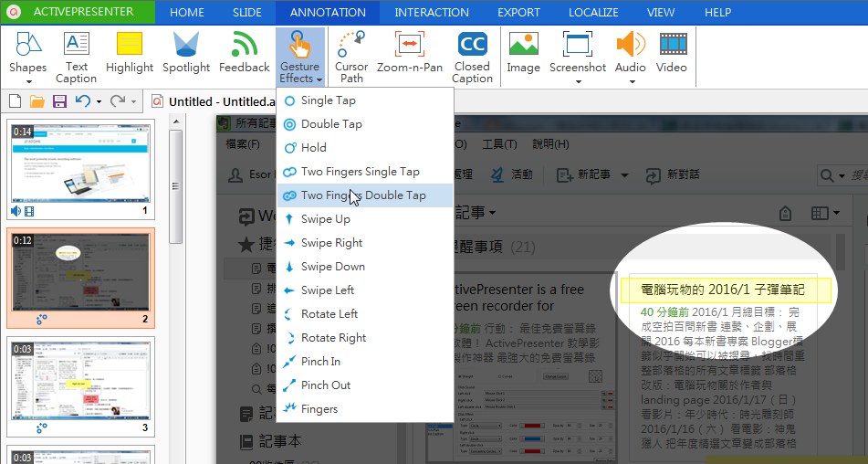This screenshot has width=868, height=464.
Task: Save the project with the floppy disk icon
Action: [59, 101]
